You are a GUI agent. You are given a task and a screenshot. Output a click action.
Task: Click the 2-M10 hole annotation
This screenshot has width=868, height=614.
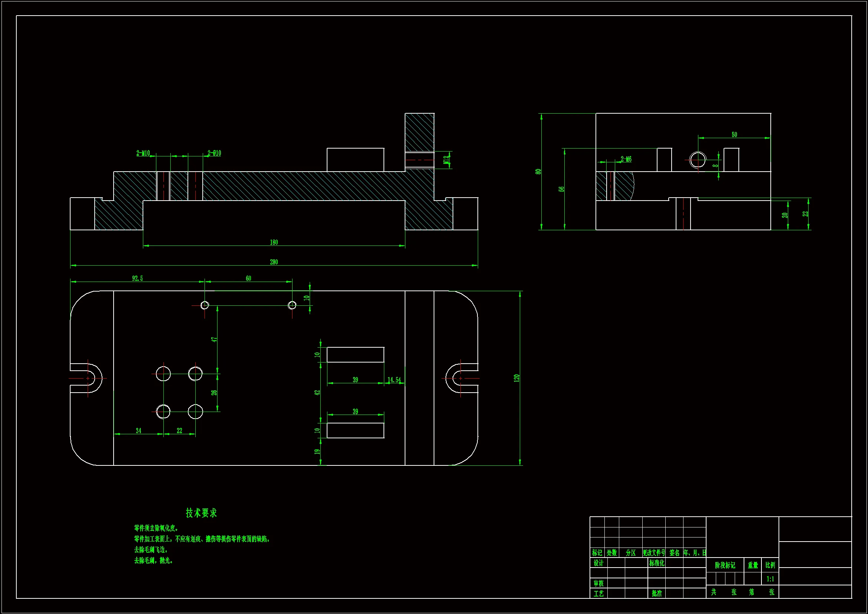tap(143, 153)
